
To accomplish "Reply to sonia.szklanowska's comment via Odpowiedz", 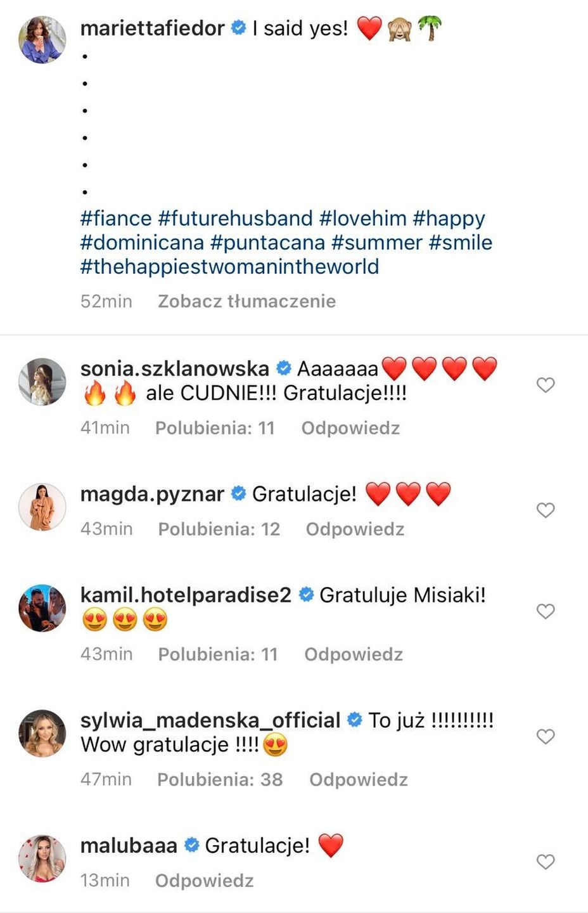I will click(350, 428).
